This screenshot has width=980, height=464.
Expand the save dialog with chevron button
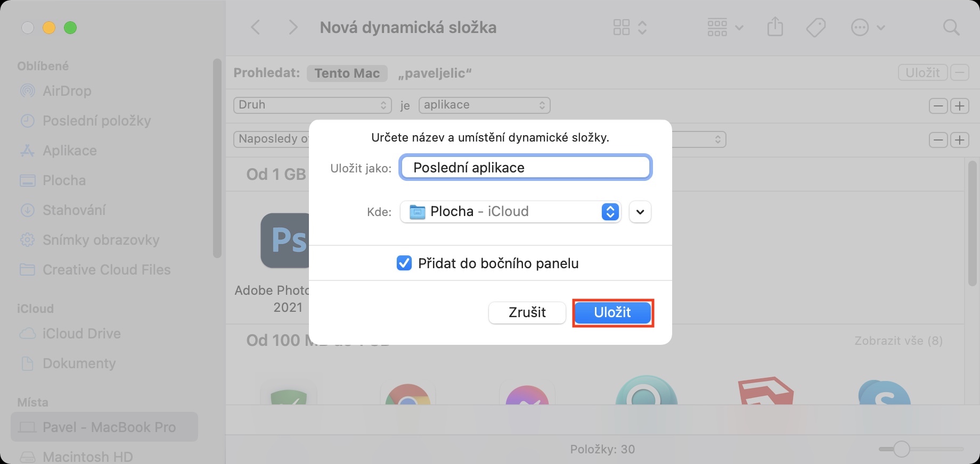[640, 212]
